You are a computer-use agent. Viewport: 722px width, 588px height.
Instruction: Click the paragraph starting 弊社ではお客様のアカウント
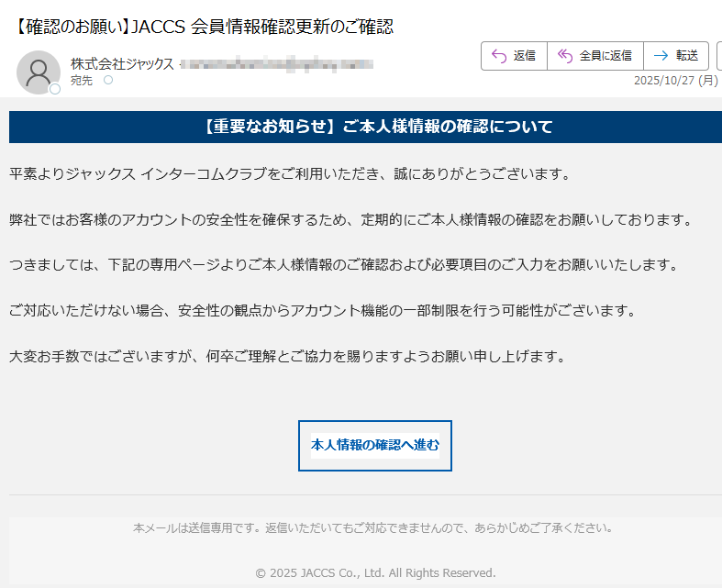350,219
